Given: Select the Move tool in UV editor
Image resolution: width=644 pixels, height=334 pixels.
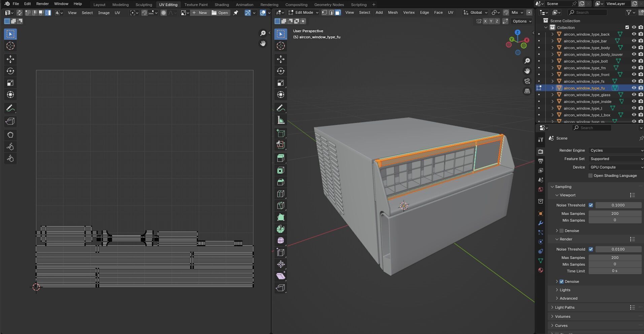Looking at the screenshot, I should pos(10,59).
